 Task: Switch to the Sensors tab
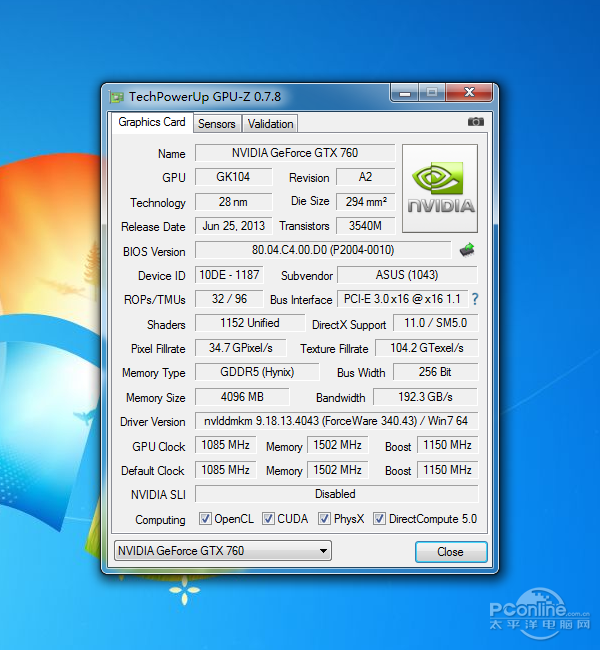[216, 124]
